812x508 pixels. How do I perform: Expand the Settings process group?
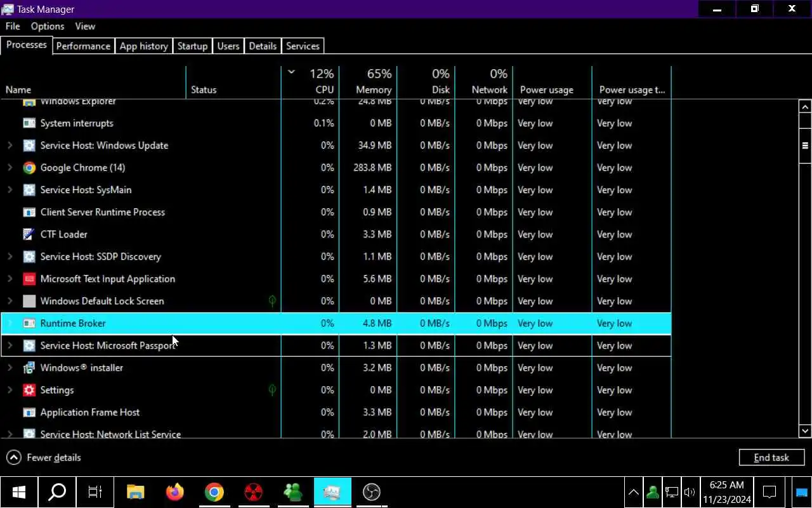click(x=10, y=390)
